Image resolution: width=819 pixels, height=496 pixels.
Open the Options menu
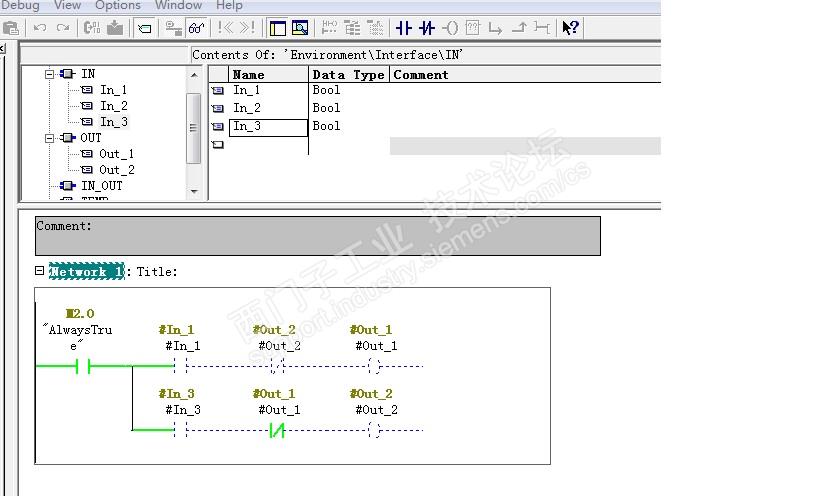coord(118,5)
